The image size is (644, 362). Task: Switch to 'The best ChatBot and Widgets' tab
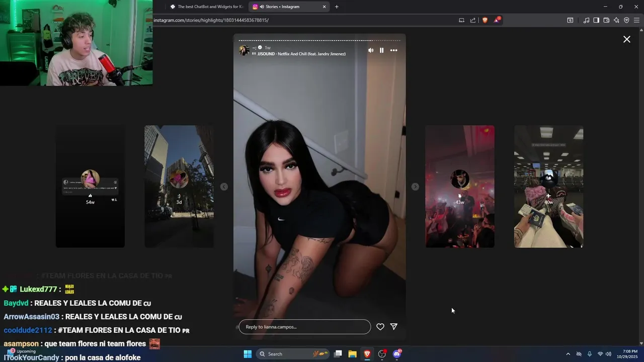click(x=206, y=7)
